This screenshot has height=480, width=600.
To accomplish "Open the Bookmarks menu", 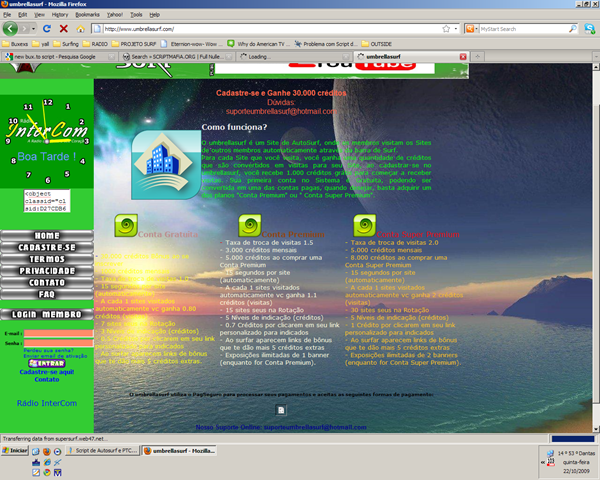I will click(87, 15).
